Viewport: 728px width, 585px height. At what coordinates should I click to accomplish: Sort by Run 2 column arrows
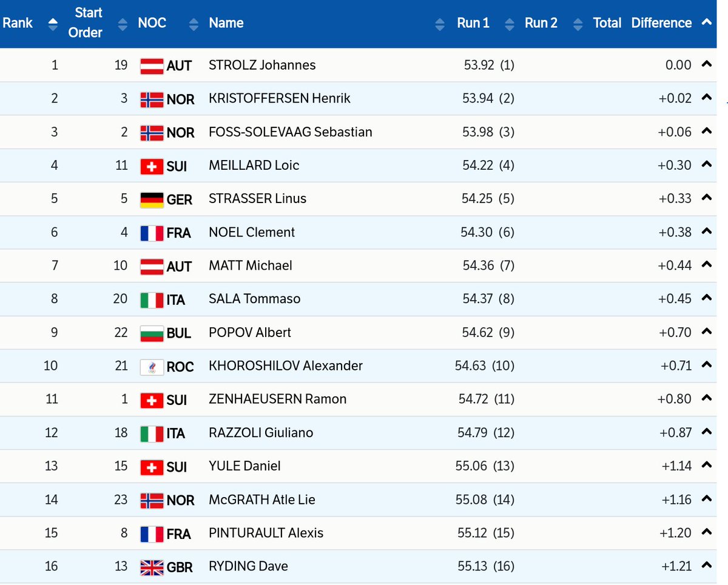pos(578,24)
